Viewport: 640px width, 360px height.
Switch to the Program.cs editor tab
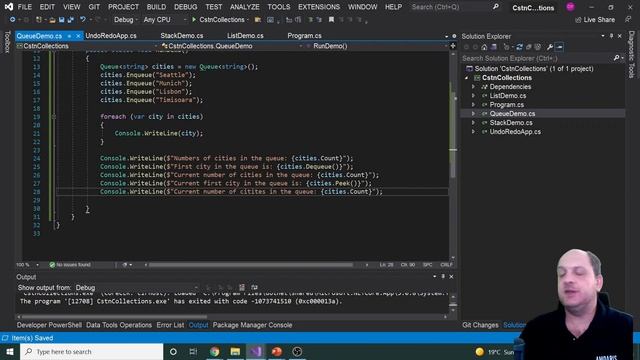304,36
